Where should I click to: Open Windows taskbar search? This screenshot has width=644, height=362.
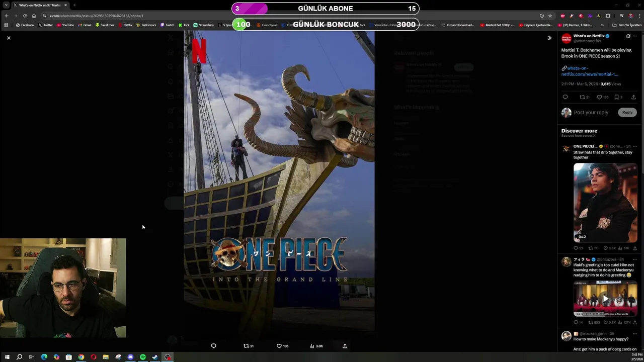(19, 357)
